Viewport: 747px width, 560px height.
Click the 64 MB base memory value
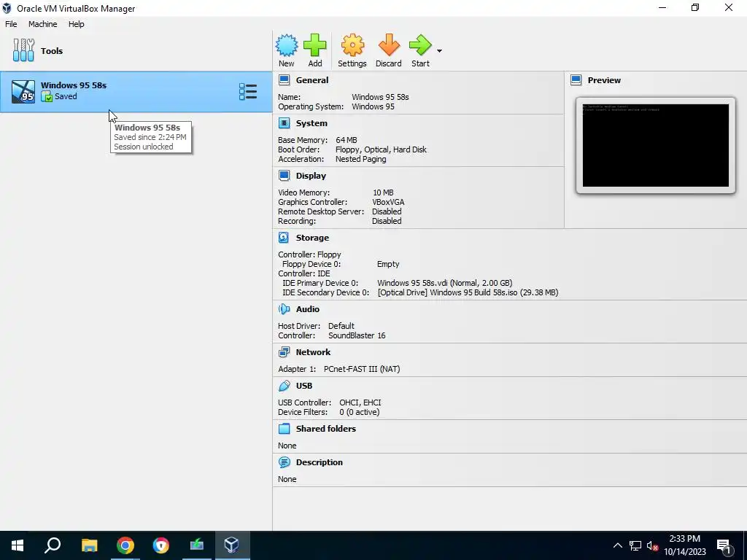(x=347, y=140)
